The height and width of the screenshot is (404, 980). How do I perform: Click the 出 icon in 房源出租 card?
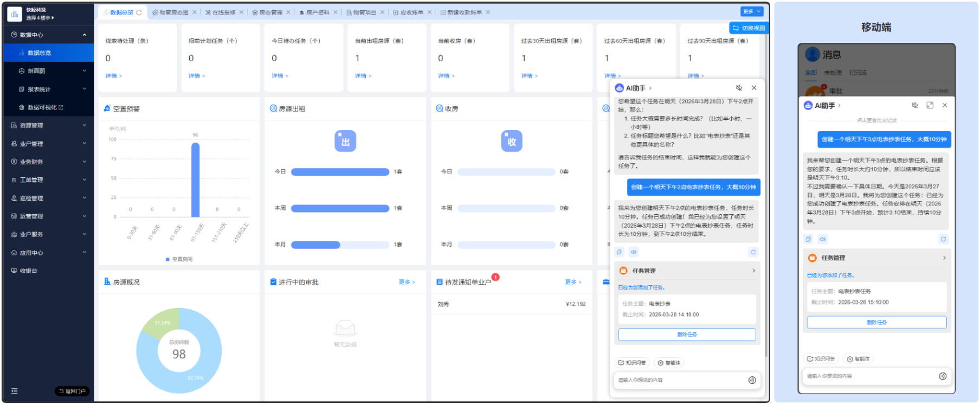[x=345, y=142]
